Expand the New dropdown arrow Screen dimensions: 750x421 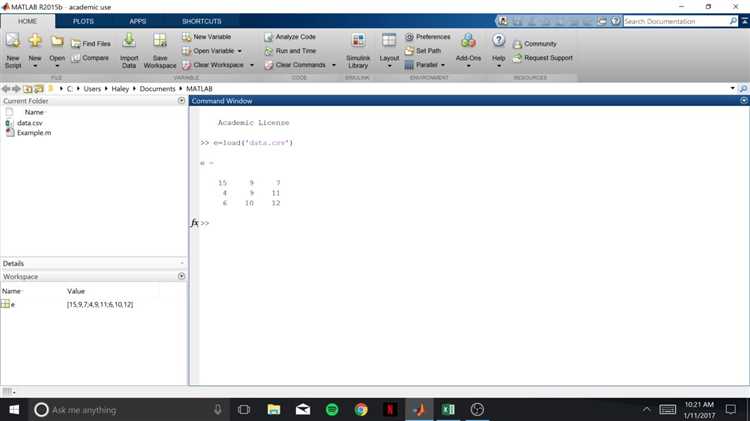[x=35, y=66]
